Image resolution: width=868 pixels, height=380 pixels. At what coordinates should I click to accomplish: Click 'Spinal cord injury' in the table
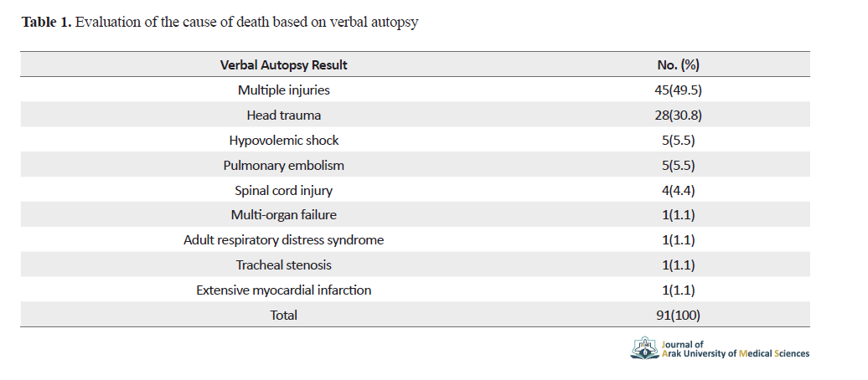pos(283,190)
